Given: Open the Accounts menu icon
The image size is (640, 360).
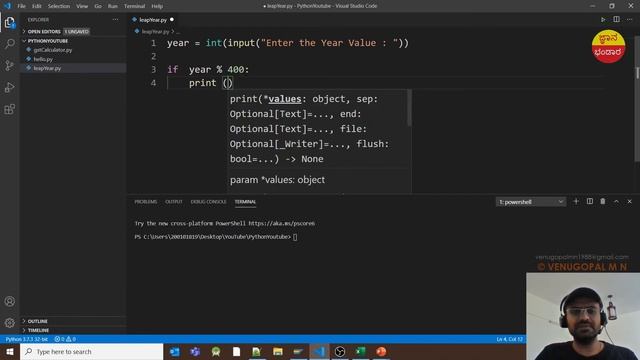Looking at the screenshot, I should (9, 301).
